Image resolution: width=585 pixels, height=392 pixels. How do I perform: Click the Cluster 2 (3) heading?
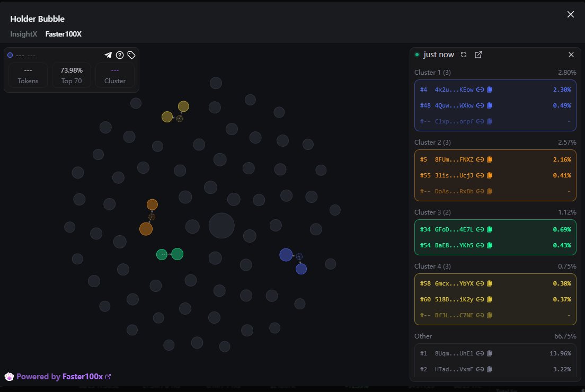coord(432,142)
